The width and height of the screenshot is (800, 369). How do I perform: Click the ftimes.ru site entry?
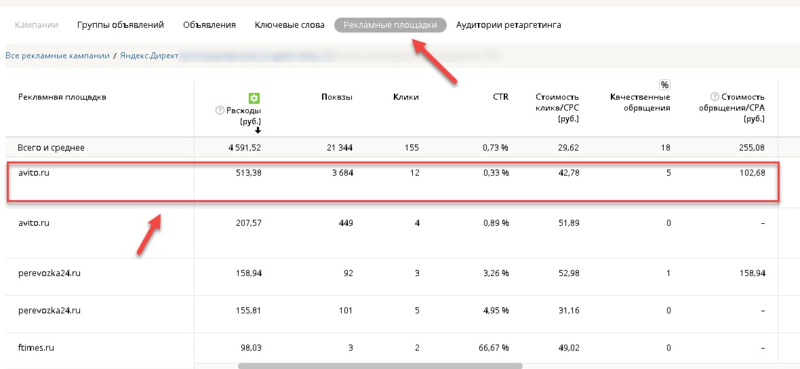point(36,348)
